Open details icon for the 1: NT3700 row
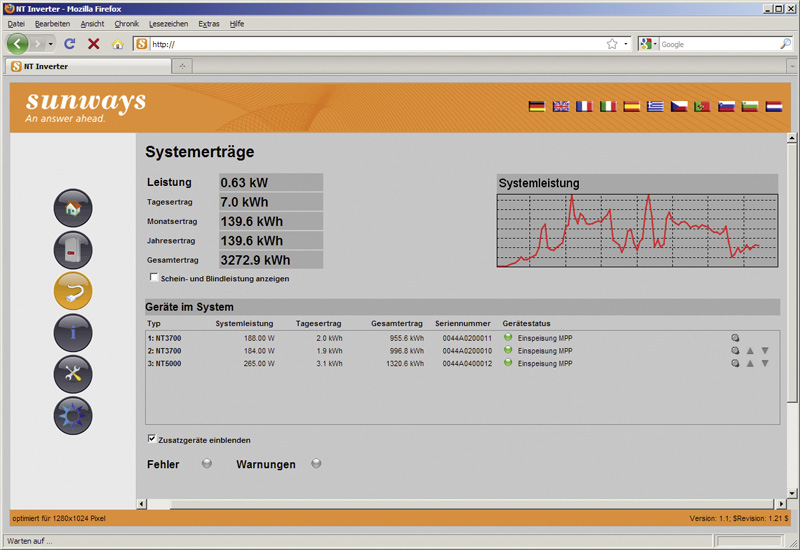This screenshot has height=550, width=800. (735, 338)
